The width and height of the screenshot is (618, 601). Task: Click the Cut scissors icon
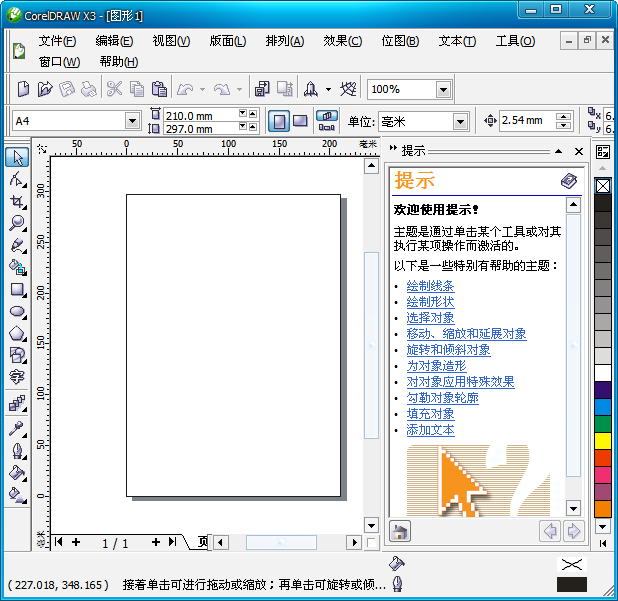114,89
